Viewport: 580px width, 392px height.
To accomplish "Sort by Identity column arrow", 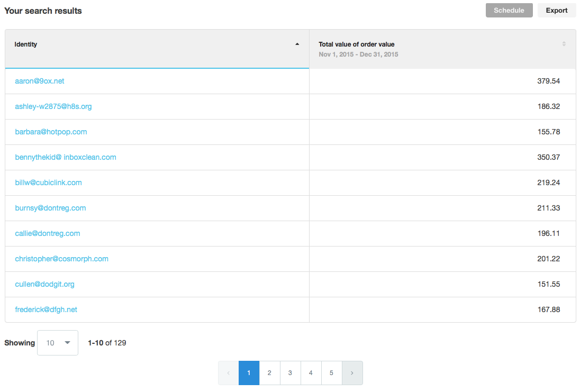I will click(x=297, y=44).
